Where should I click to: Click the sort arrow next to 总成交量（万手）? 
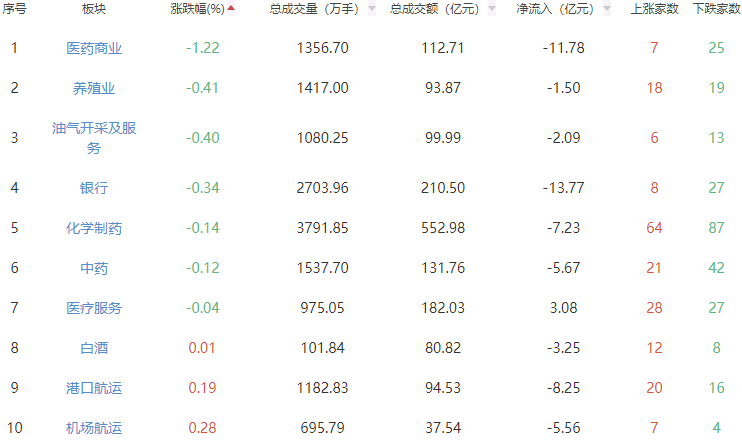click(372, 9)
